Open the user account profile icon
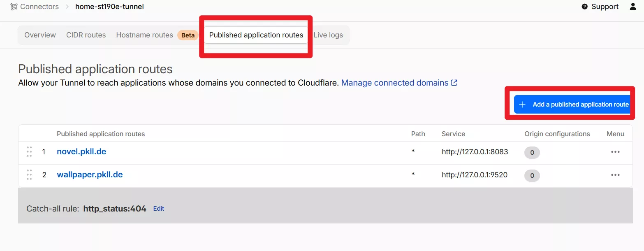 [633, 7]
